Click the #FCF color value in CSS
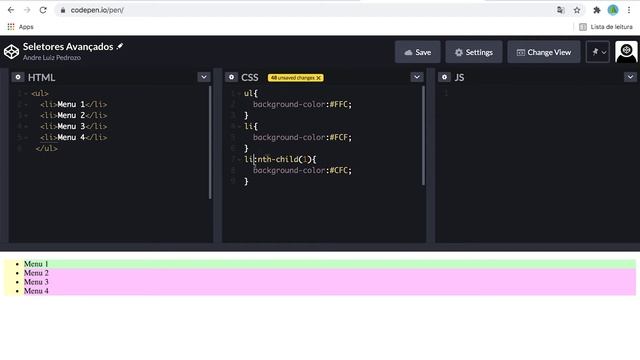Viewport: 640px width, 360px height. [339, 138]
